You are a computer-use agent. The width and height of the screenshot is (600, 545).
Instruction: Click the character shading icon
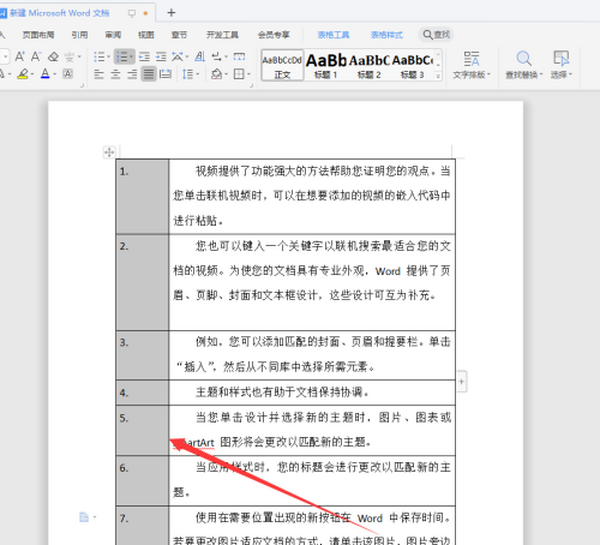pos(68,73)
